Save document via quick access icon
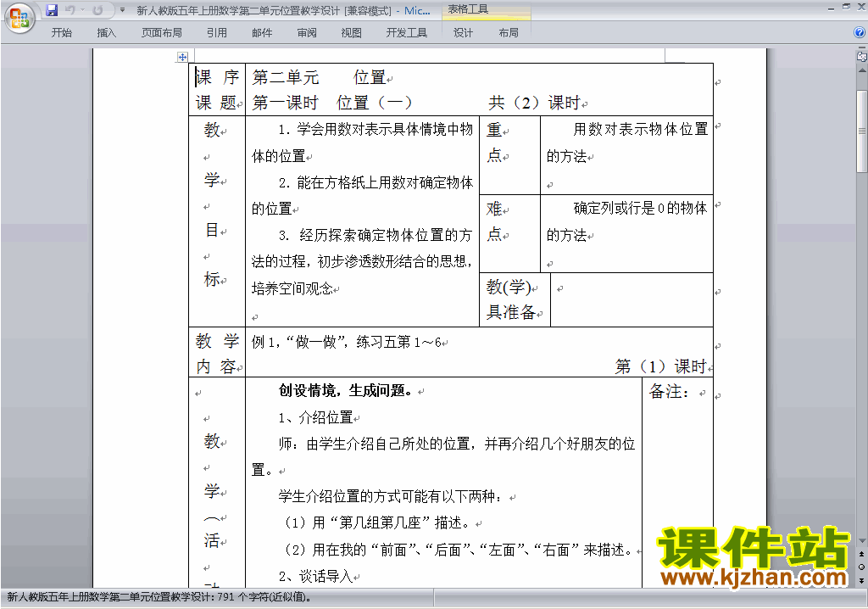Image resolution: width=868 pixels, height=609 pixels. click(52, 10)
